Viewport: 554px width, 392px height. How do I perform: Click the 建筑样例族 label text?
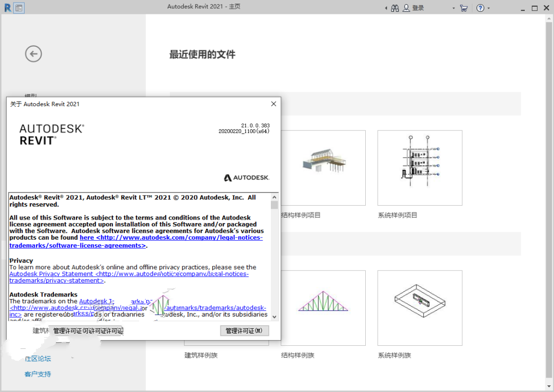coord(201,355)
